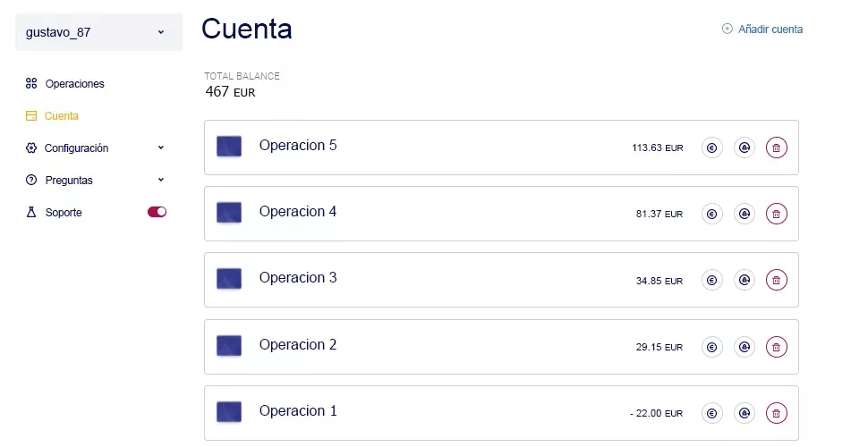Viewport: 868px width, 447px height.
Task: Click the euro icon for Operacion 2
Action: click(711, 347)
